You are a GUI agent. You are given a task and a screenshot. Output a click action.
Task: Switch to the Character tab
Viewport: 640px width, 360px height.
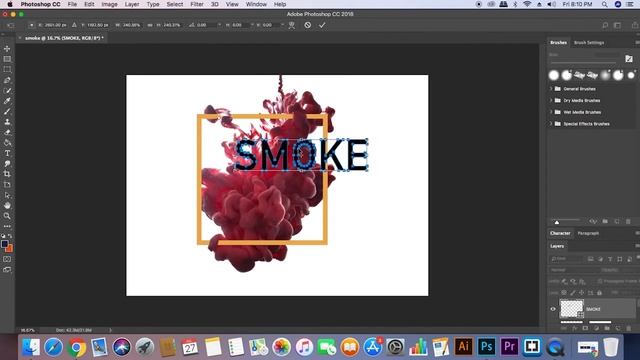(560, 233)
